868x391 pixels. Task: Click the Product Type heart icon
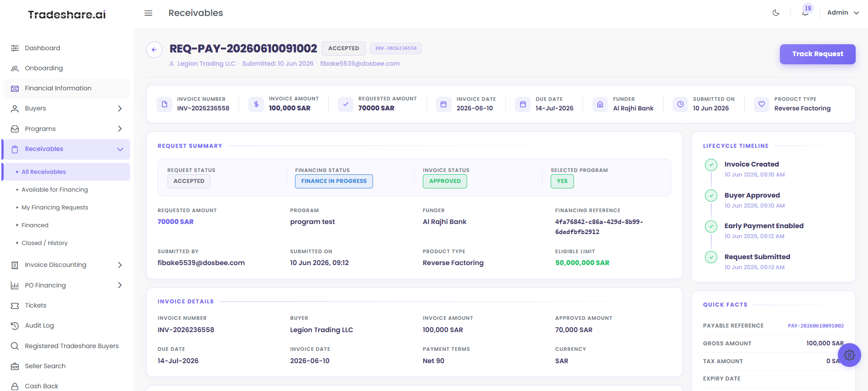[762, 104]
